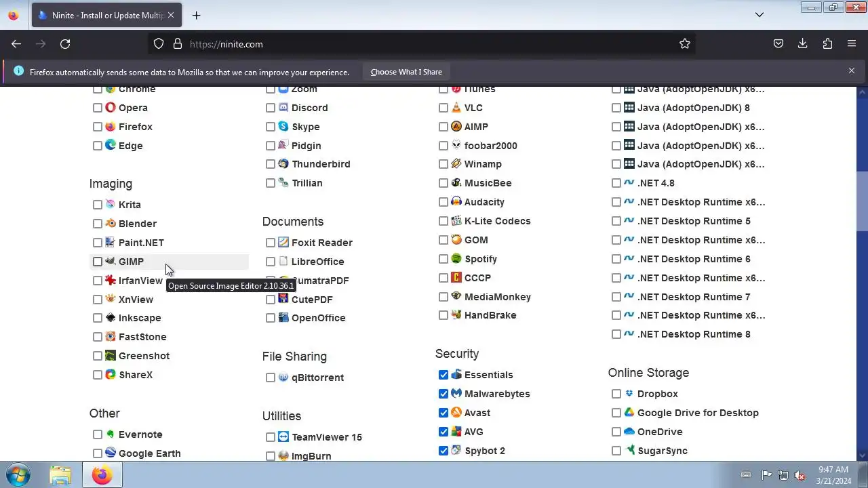Screen dimensions: 868x488
Task: Save to Pocket icon in toolbar
Action: click(x=778, y=44)
